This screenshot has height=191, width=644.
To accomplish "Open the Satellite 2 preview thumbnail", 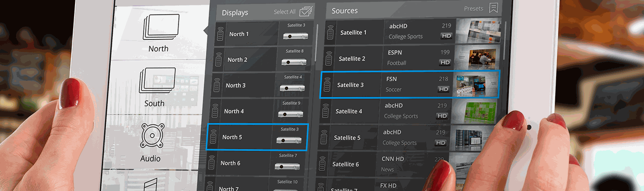I will [477, 58].
